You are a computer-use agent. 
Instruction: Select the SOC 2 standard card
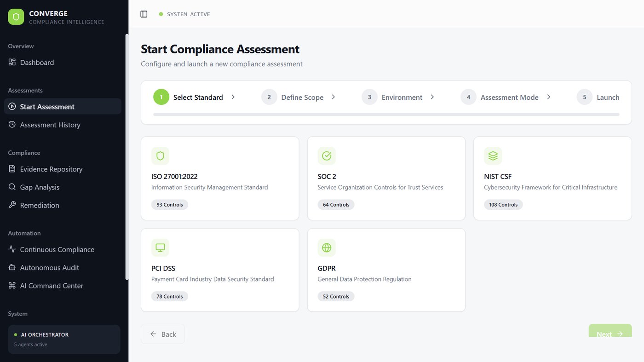click(x=386, y=178)
